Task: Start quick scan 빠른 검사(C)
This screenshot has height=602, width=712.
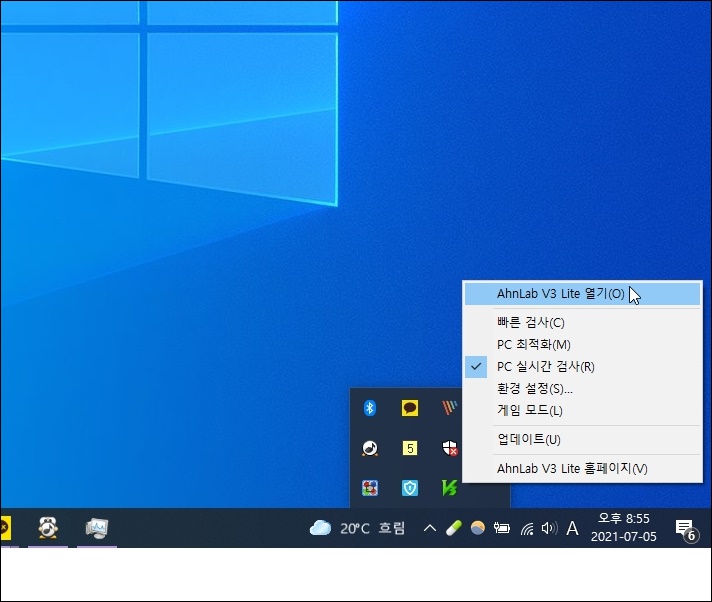Action: 582,323
